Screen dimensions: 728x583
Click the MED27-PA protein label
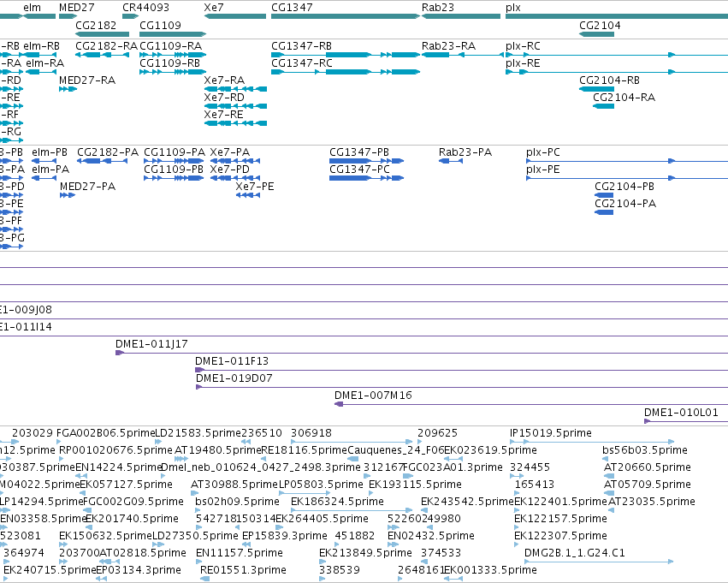tap(88, 187)
